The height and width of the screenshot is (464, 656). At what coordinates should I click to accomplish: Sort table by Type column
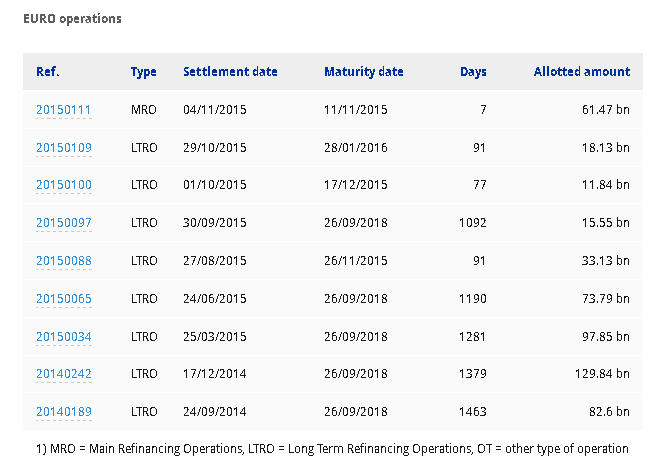point(143,72)
